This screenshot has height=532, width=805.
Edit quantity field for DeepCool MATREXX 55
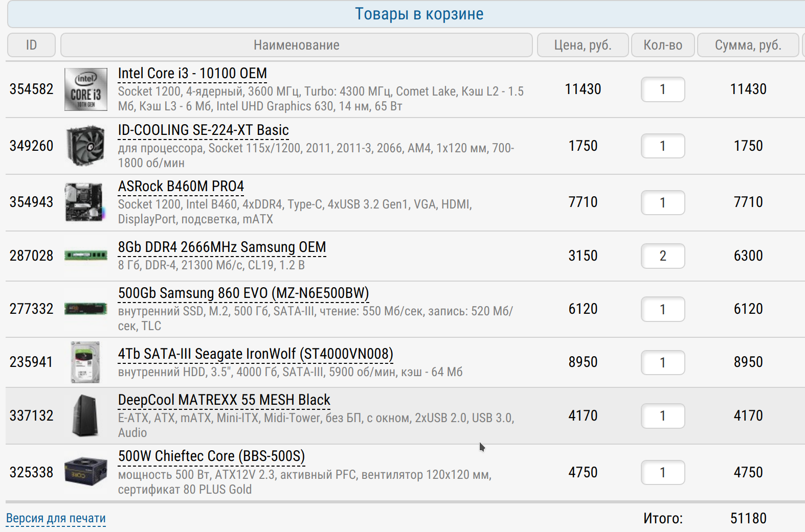(x=663, y=416)
